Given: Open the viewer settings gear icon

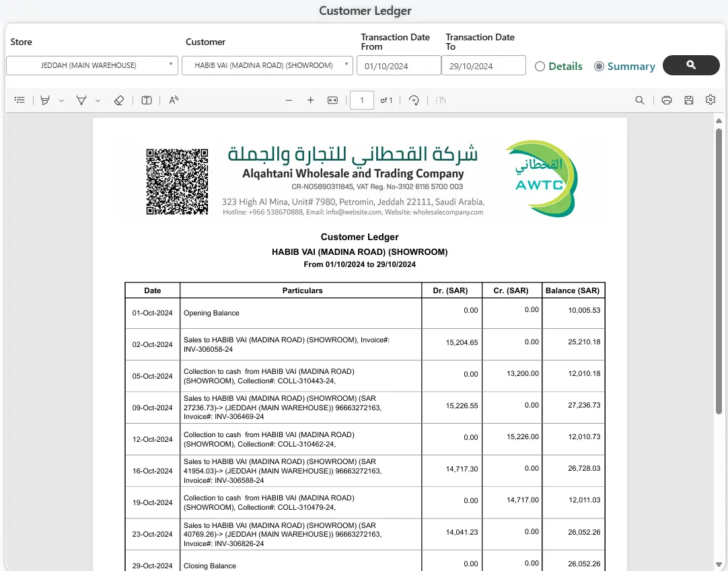Looking at the screenshot, I should click(x=711, y=100).
